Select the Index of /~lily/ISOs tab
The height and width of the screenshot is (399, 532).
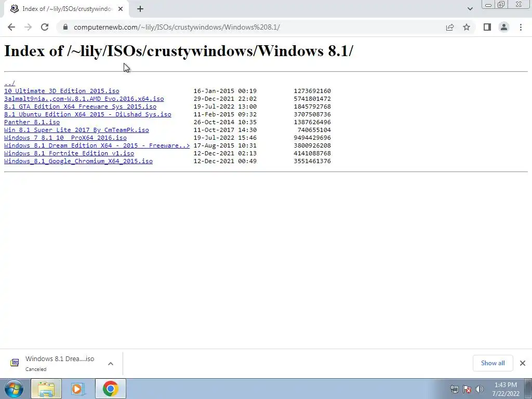tap(66, 9)
